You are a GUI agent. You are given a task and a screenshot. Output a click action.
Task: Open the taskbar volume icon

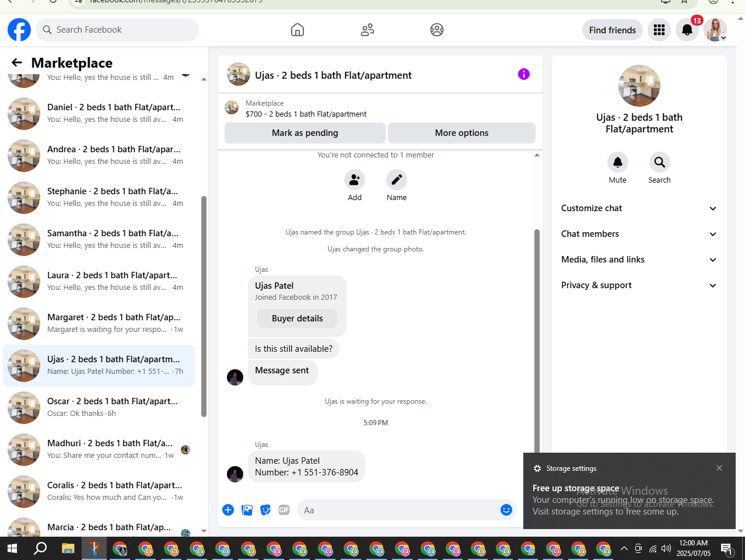click(x=666, y=548)
